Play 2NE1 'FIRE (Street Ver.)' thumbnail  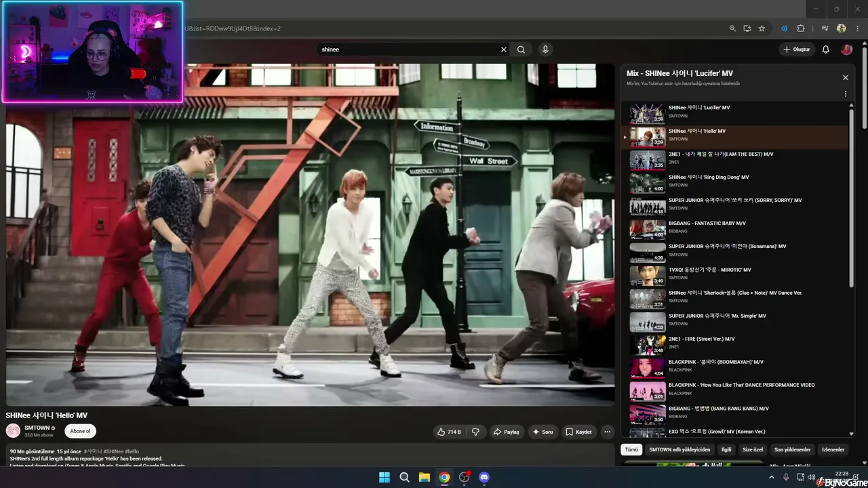[647, 345]
